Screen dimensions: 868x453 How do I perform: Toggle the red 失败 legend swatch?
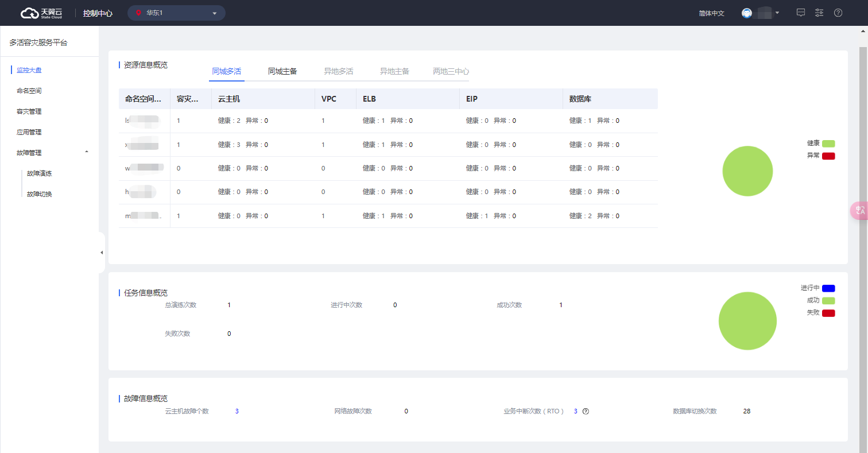click(x=828, y=313)
